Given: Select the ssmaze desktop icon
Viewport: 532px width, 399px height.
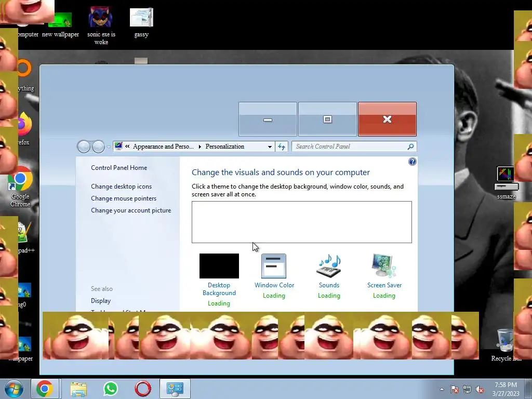Looking at the screenshot, I should tap(507, 182).
